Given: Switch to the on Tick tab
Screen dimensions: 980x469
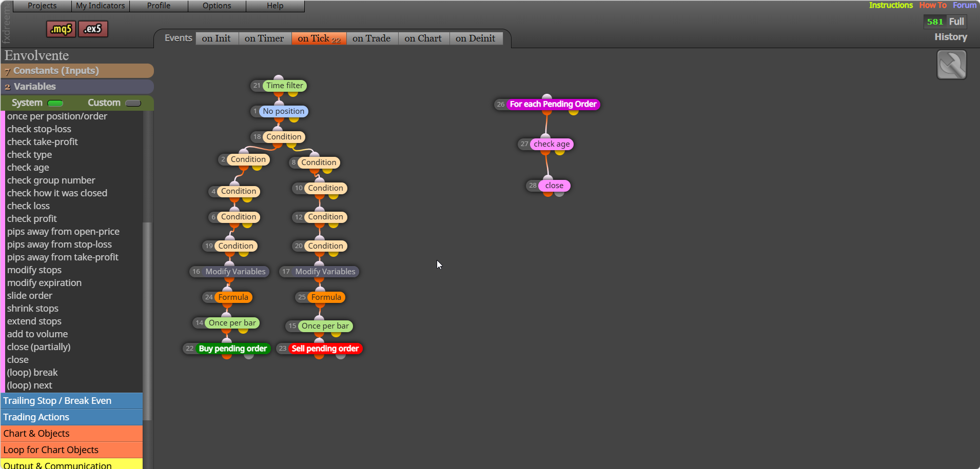Looking at the screenshot, I should [x=319, y=38].
